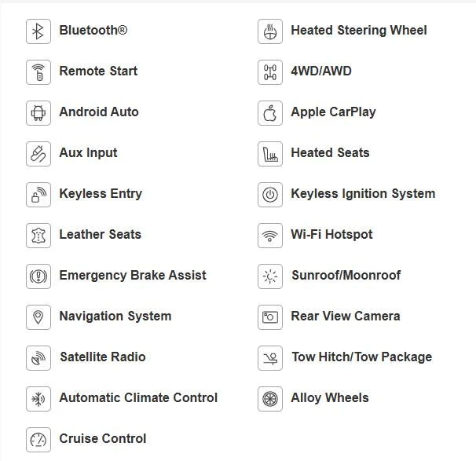Select the Heated Steering Wheel icon
The height and width of the screenshot is (461, 476).
pyautogui.click(x=270, y=31)
